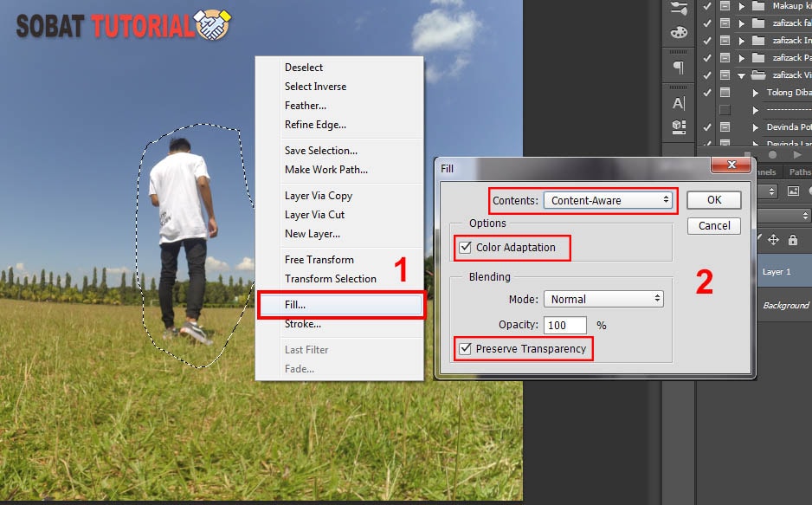Open the 3D panel icon with cube
The image size is (812, 505).
coord(679,126)
